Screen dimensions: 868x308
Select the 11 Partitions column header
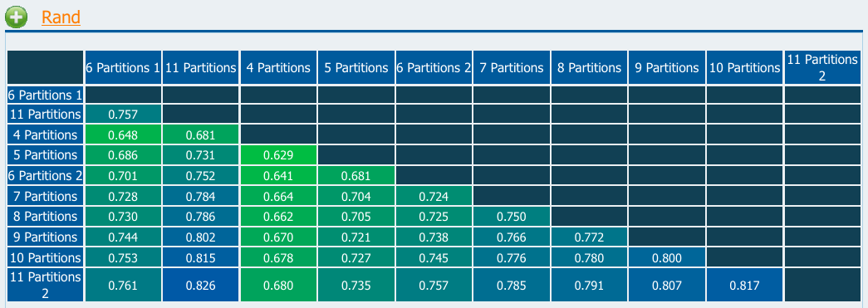200,67
